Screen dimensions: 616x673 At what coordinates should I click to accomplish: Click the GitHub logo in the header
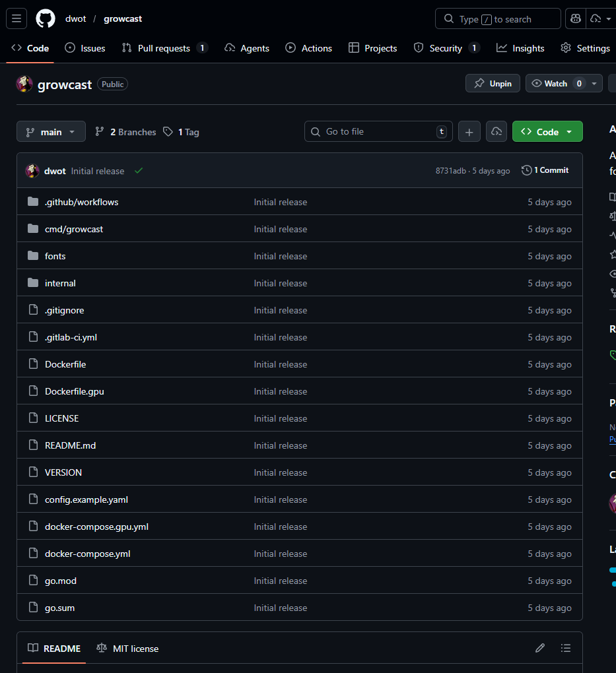click(x=45, y=18)
